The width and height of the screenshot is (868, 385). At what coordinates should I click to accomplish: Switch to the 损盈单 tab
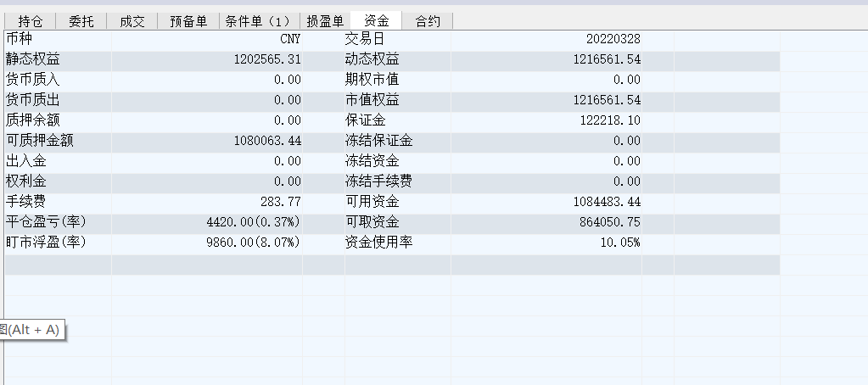325,21
